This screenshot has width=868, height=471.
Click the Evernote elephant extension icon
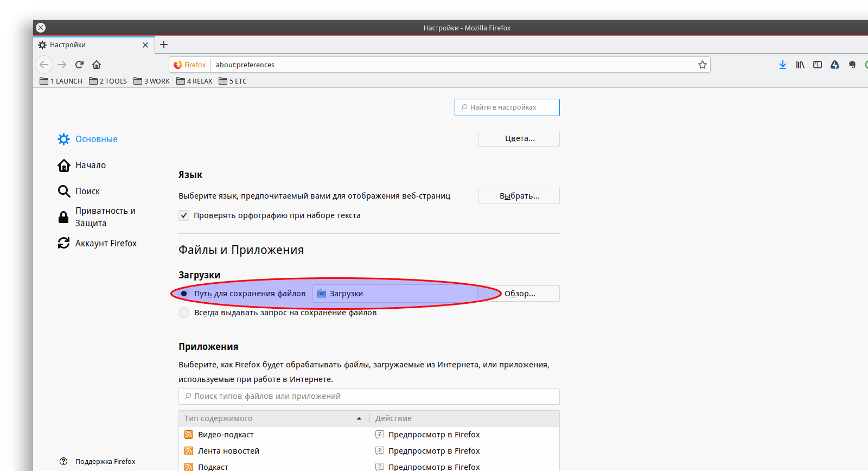[852, 65]
